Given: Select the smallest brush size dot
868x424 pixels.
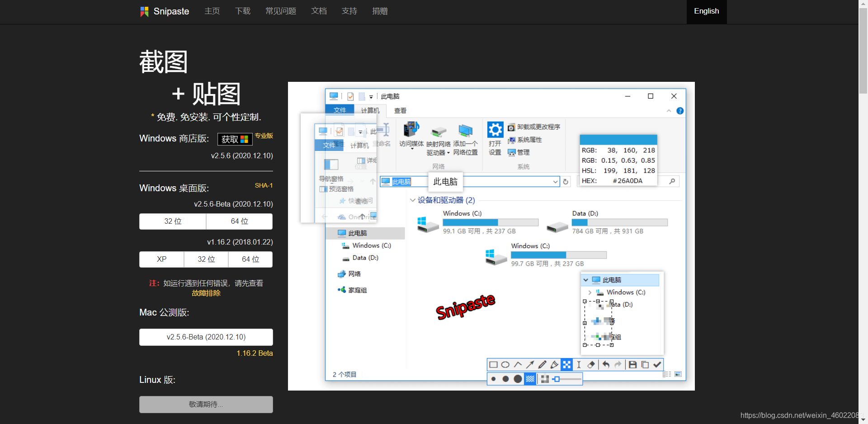Looking at the screenshot, I should coord(493,379).
